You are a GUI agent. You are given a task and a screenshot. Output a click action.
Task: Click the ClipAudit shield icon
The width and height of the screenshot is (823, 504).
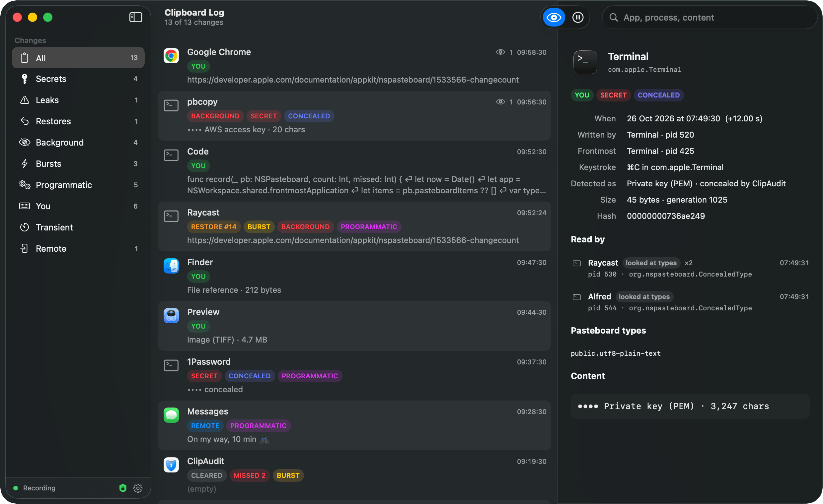tap(171, 465)
